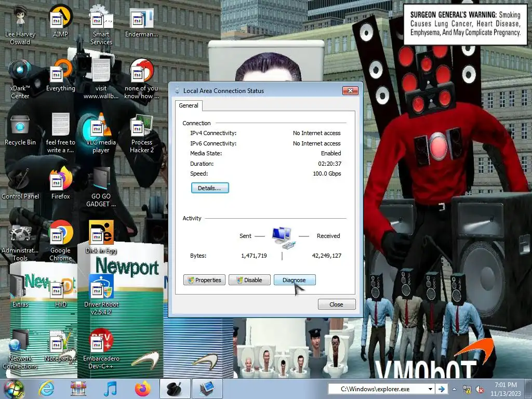
Task: Open Internet Explorer from the taskbar
Action: [x=46, y=389]
